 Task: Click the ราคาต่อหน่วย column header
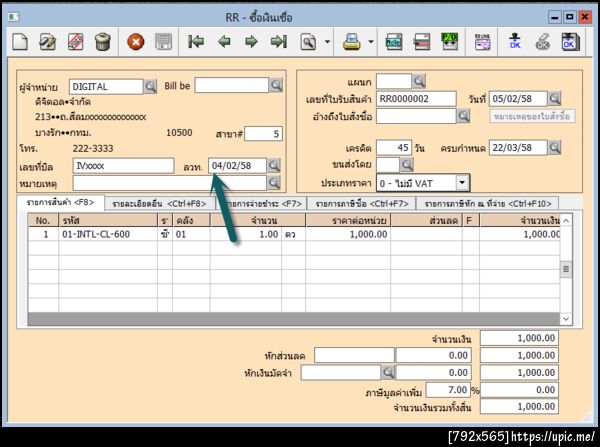(348, 220)
